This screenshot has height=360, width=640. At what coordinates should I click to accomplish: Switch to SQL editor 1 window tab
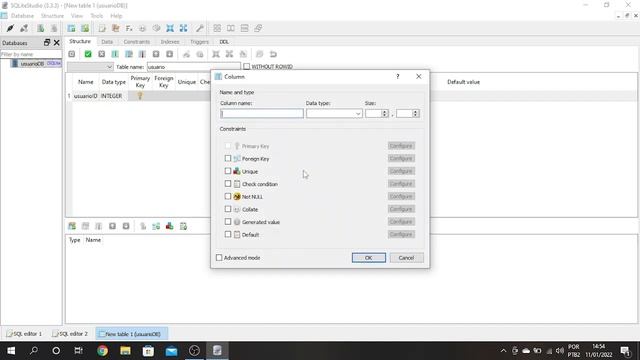pos(24,333)
